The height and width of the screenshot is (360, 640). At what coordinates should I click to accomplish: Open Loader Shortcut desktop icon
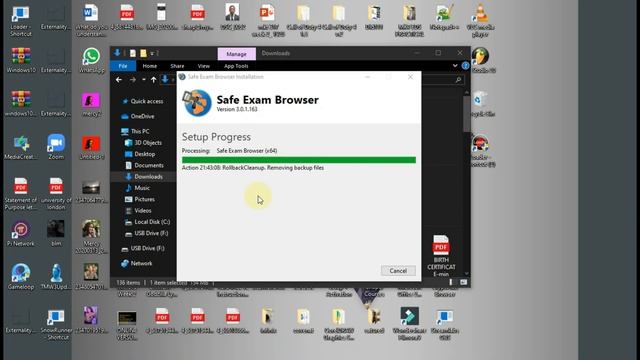21,20
